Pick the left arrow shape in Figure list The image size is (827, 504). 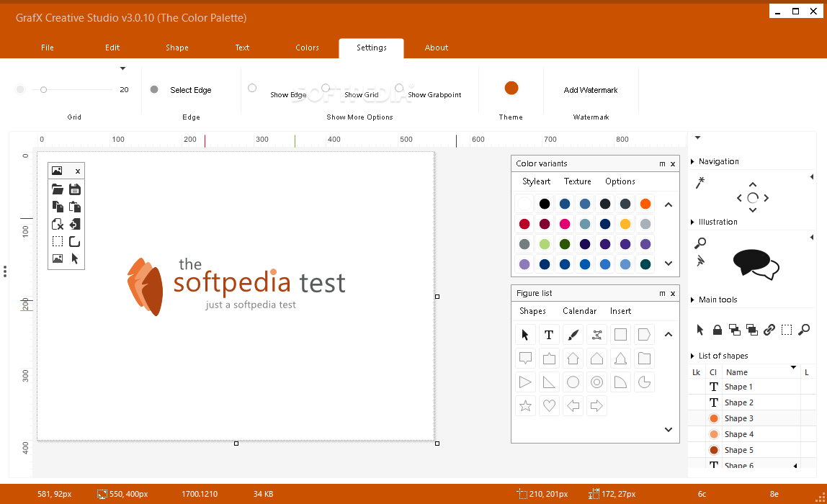coord(573,406)
